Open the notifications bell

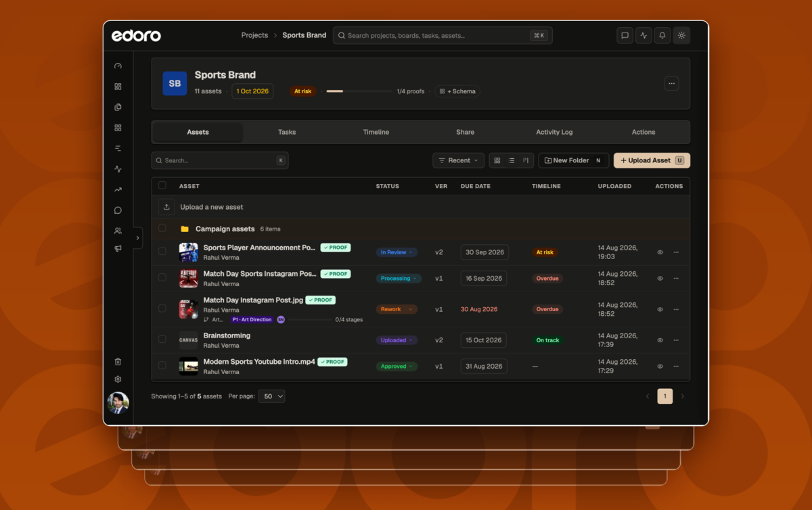(662, 35)
